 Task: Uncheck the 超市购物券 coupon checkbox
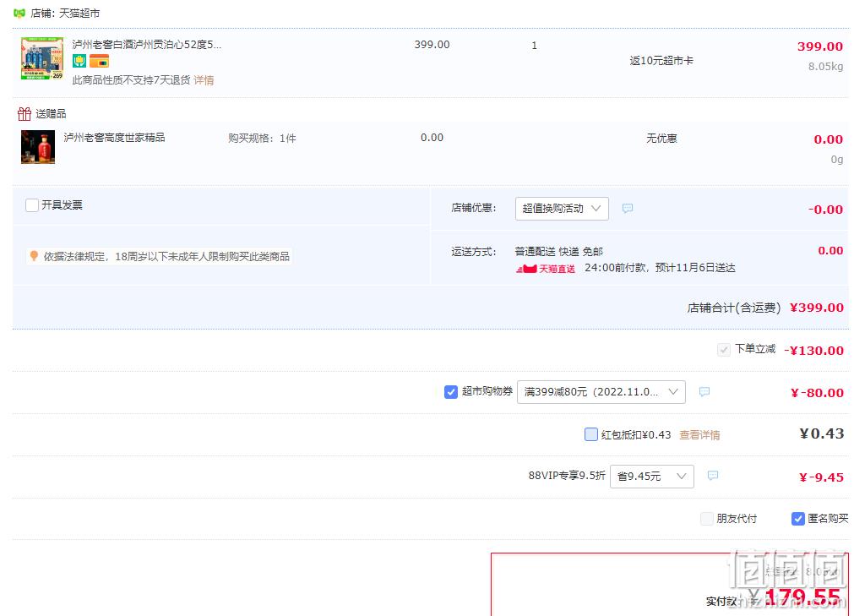click(451, 391)
